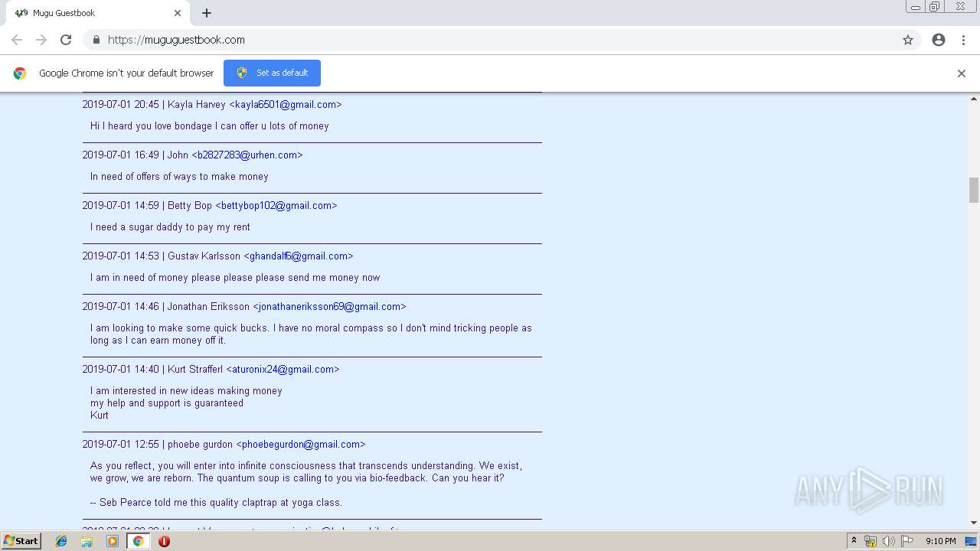980x551 pixels.
Task: Click line "-- Seb Pearce told me this quality claptrap"
Action: click(216, 502)
